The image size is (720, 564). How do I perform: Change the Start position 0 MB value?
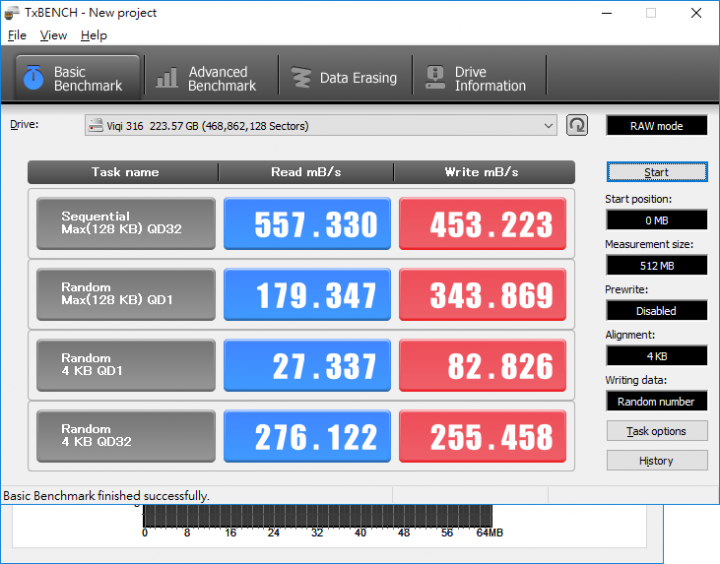657,220
